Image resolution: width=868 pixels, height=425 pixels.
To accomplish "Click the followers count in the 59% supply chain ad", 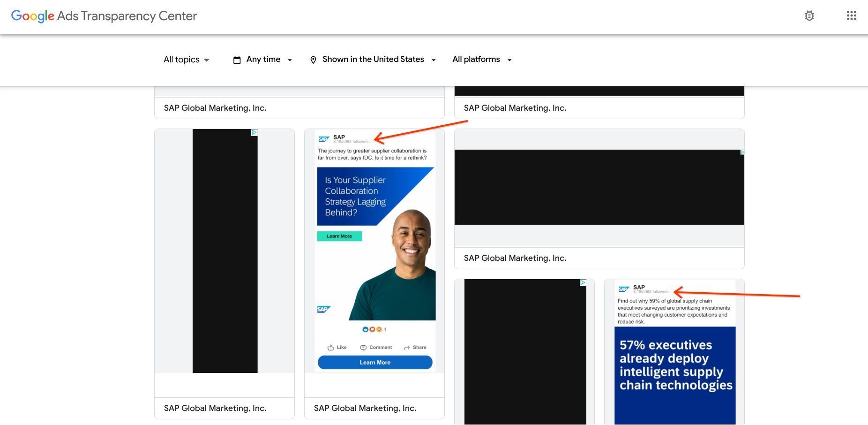I will tap(651, 292).
